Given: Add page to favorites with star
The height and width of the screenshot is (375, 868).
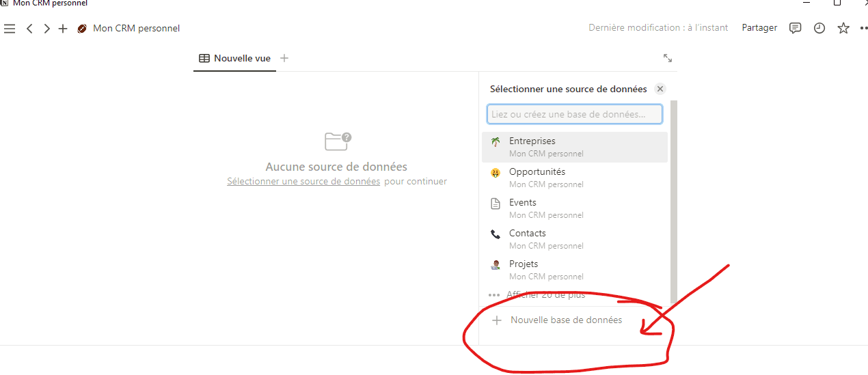Looking at the screenshot, I should coord(843,28).
